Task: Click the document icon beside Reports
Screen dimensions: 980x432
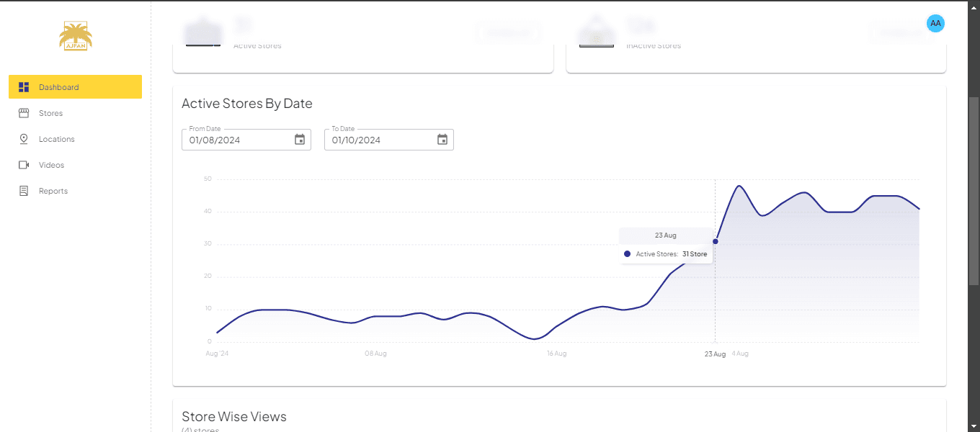Action: pyautogui.click(x=24, y=191)
